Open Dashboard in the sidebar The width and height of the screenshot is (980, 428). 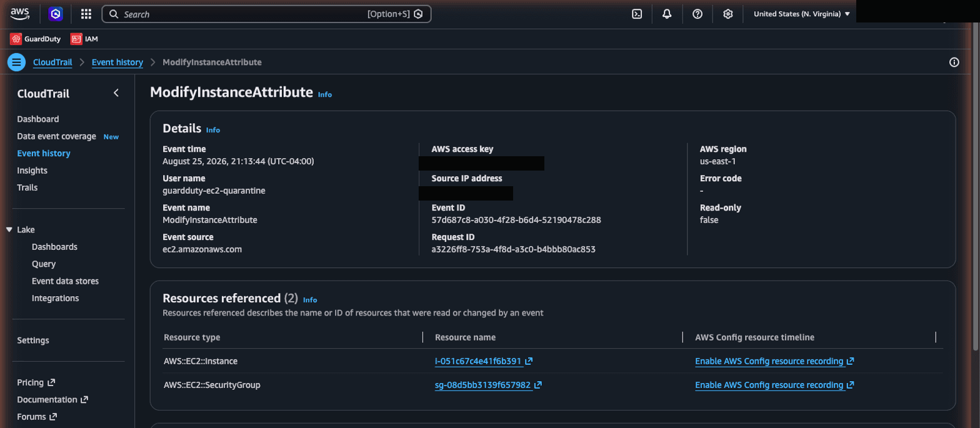38,119
